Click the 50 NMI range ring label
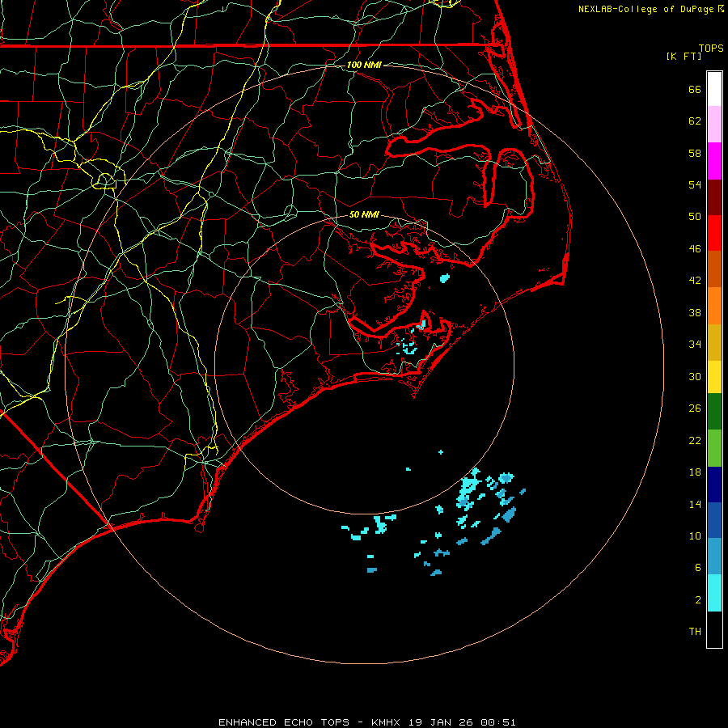This screenshot has height=728, width=728. (364, 214)
